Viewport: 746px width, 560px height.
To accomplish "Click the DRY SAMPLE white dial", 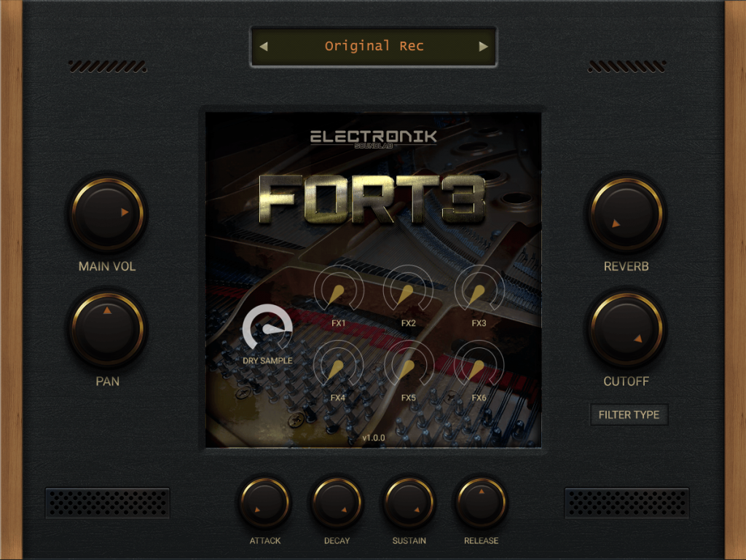I will click(x=267, y=330).
